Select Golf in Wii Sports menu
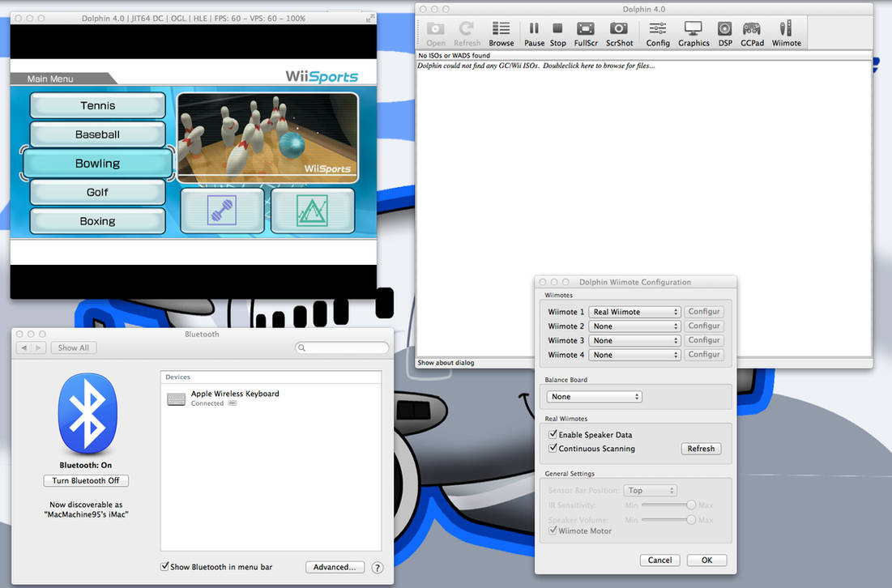Screen dimensions: 892x588 [x=98, y=193]
